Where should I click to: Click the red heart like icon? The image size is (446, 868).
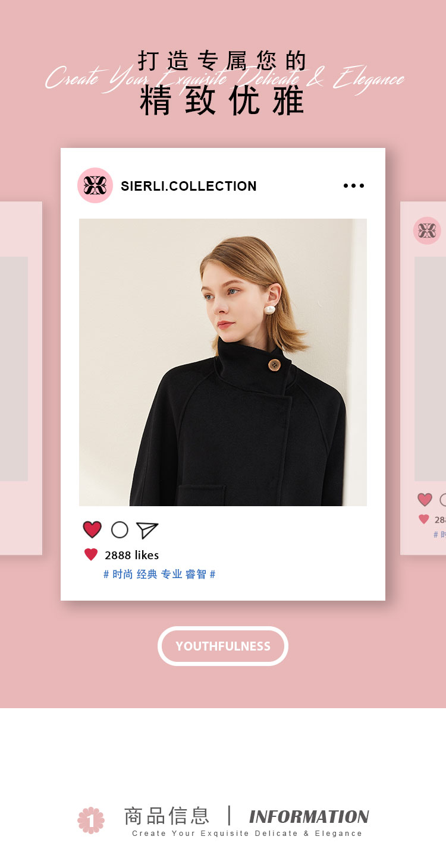pos(92,529)
